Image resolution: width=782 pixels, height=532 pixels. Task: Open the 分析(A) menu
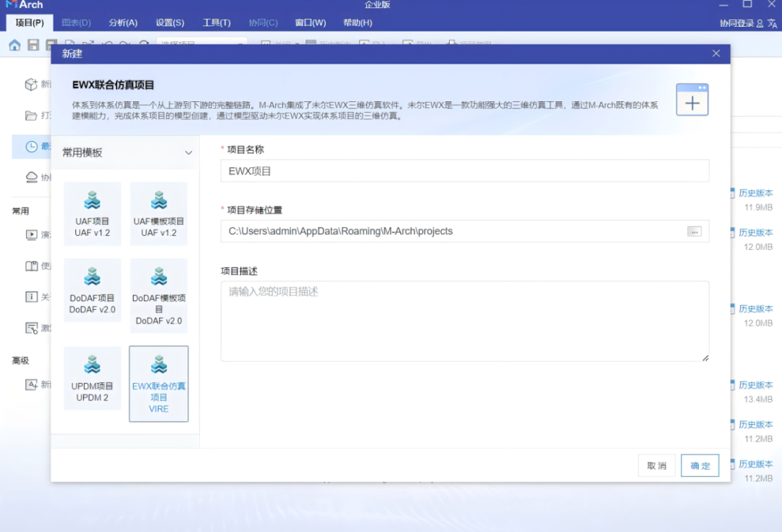point(122,23)
